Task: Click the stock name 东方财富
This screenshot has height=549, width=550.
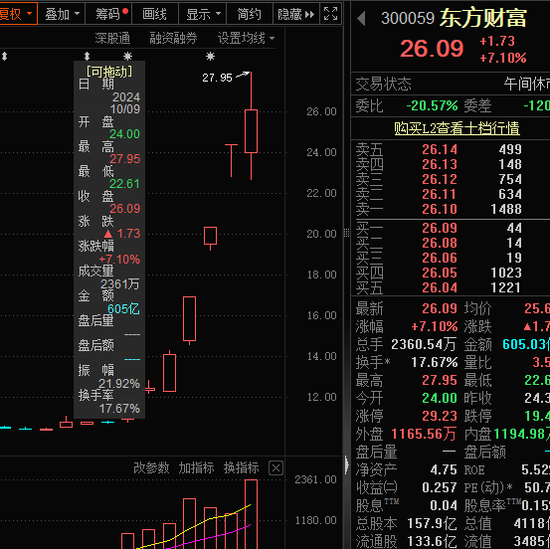Action: 483,18
